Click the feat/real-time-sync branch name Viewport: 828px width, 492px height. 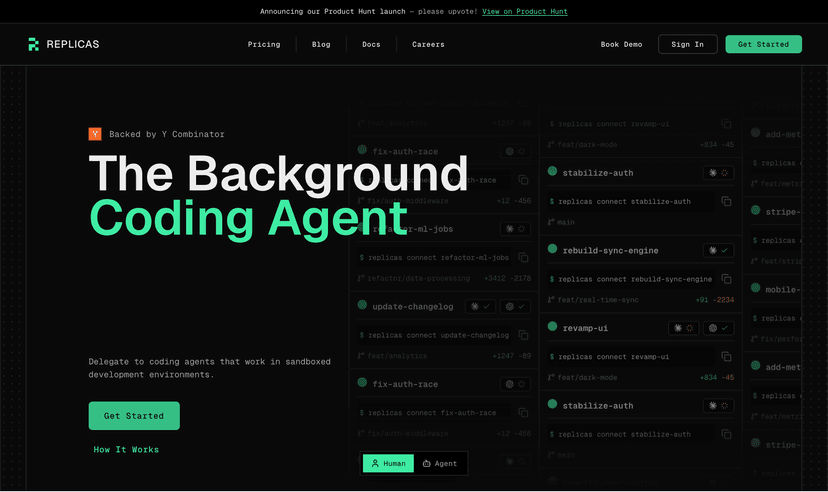click(x=598, y=300)
